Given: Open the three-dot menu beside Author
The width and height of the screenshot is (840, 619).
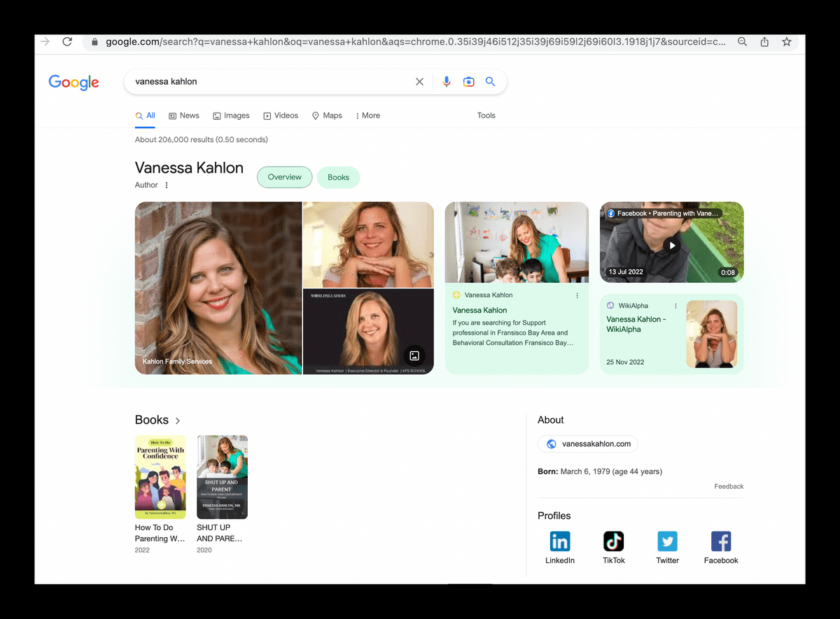Looking at the screenshot, I should [167, 186].
